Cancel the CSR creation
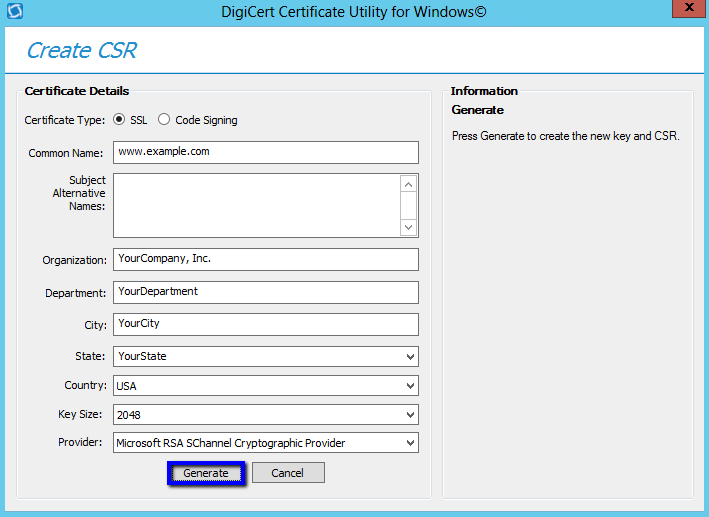The width and height of the screenshot is (709, 517). click(x=288, y=473)
